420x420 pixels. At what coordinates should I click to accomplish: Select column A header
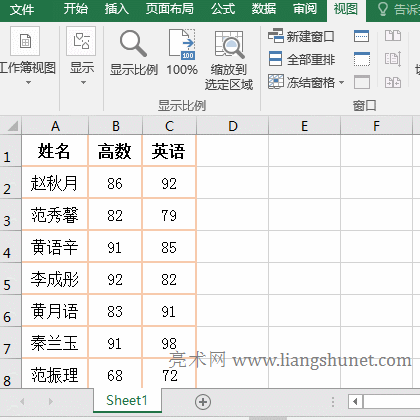[x=55, y=126]
